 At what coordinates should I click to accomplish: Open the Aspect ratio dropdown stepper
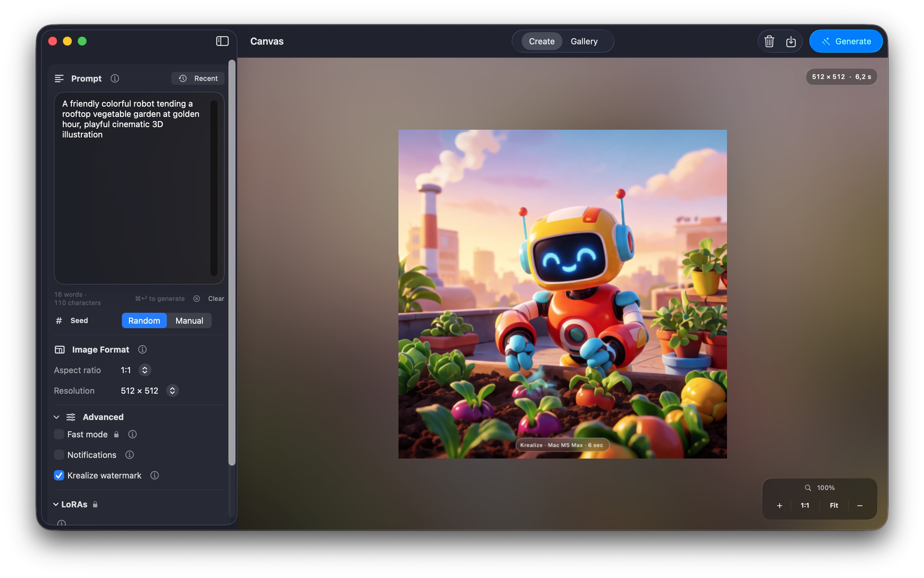pyautogui.click(x=145, y=370)
